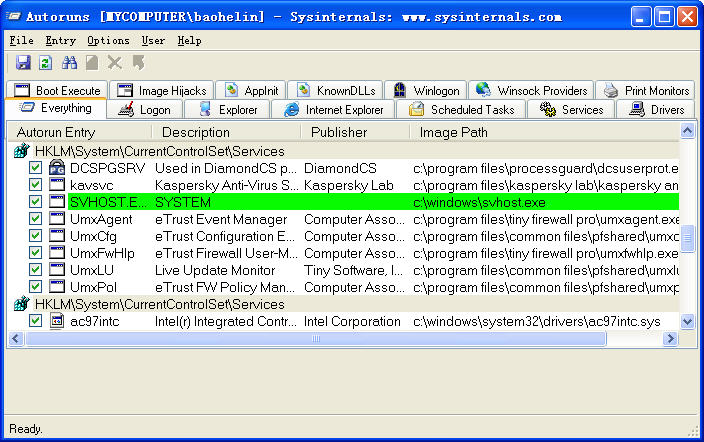Viewport: 704px width, 442px height.
Task: Click the Save toolbar icon
Action: 23,62
